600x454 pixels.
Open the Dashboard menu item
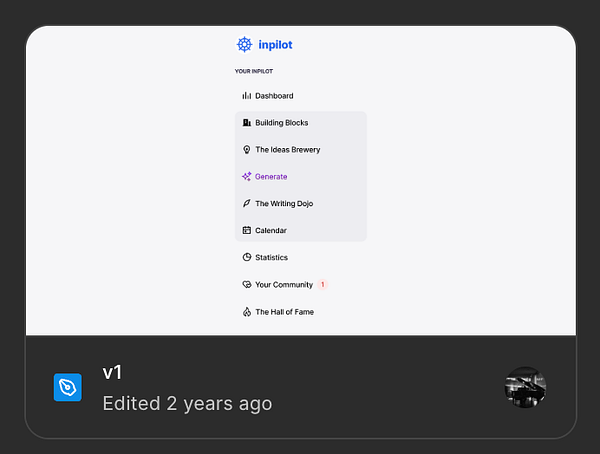[x=274, y=96]
